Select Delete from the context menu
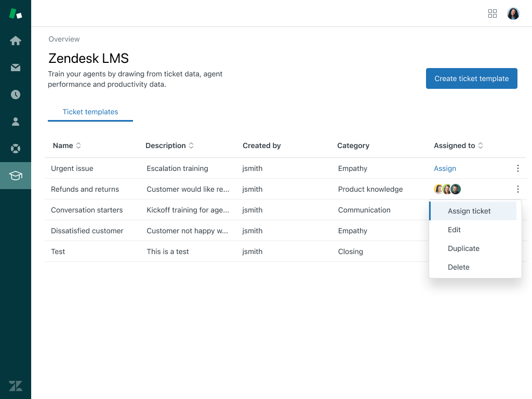The height and width of the screenshot is (399, 532). [458, 267]
